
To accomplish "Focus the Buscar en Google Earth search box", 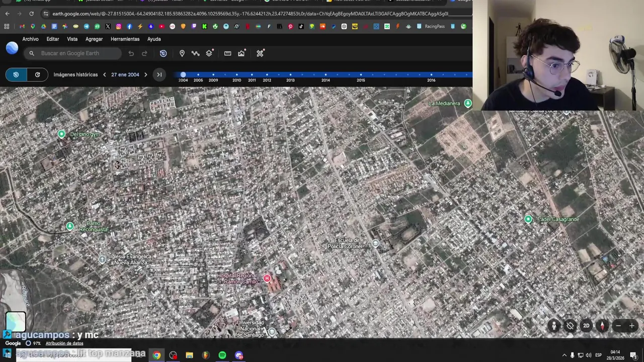I will click(x=73, y=53).
